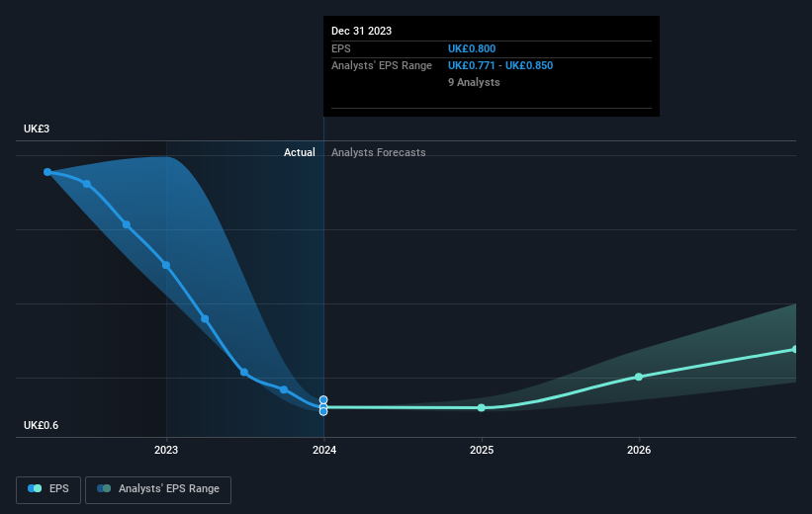Click the UK£0.6 y-axis label
The height and width of the screenshot is (514, 812).
(x=41, y=425)
